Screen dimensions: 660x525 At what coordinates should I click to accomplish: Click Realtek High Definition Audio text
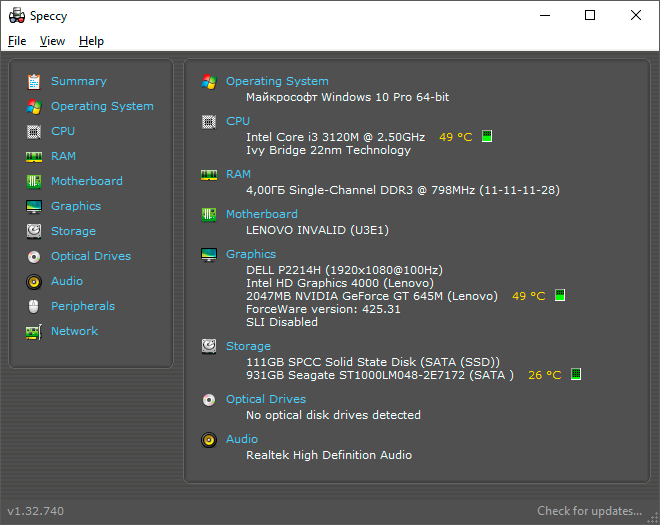(x=329, y=455)
